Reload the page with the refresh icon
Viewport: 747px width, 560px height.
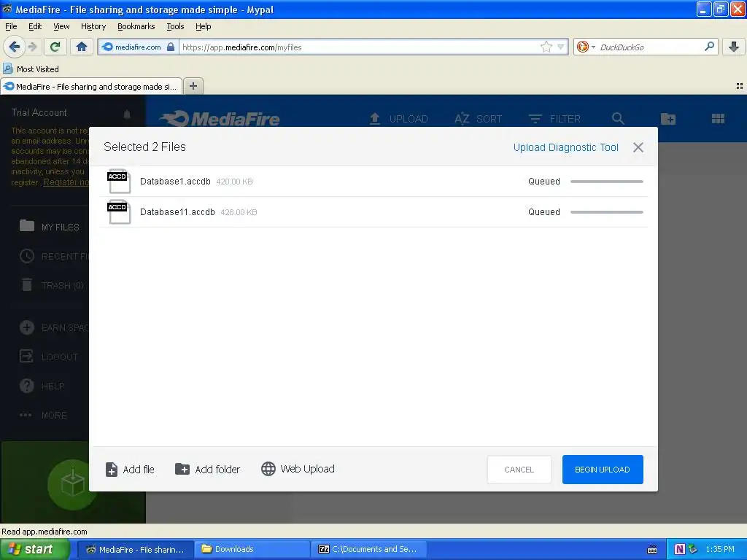click(55, 47)
